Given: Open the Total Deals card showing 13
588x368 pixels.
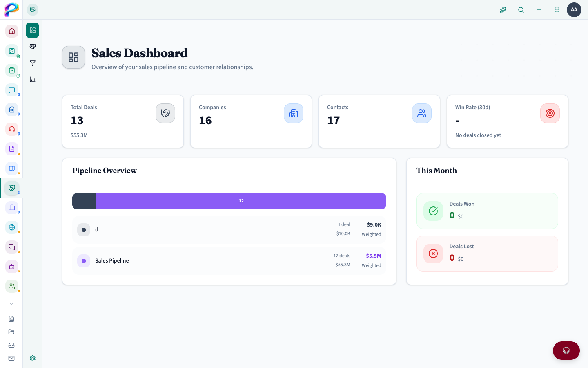Looking at the screenshot, I should [122, 121].
